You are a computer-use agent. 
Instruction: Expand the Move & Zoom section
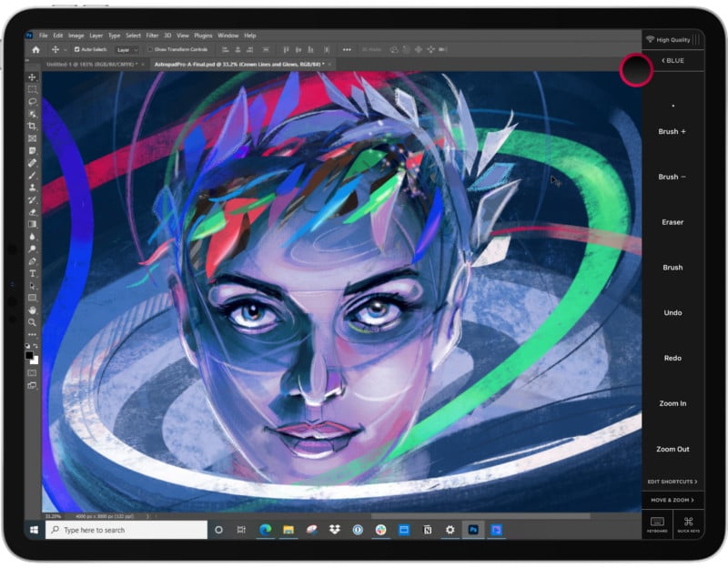click(672, 500)
